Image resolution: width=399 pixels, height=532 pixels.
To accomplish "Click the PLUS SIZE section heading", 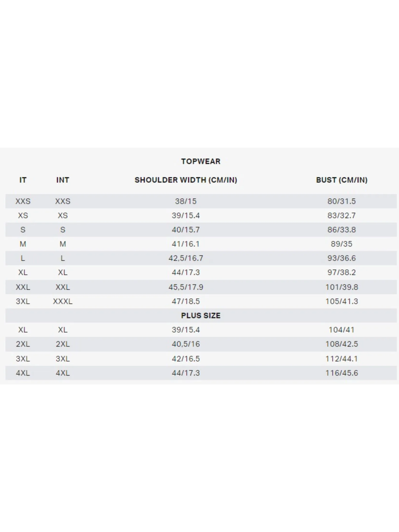I will tap(201, 315).
